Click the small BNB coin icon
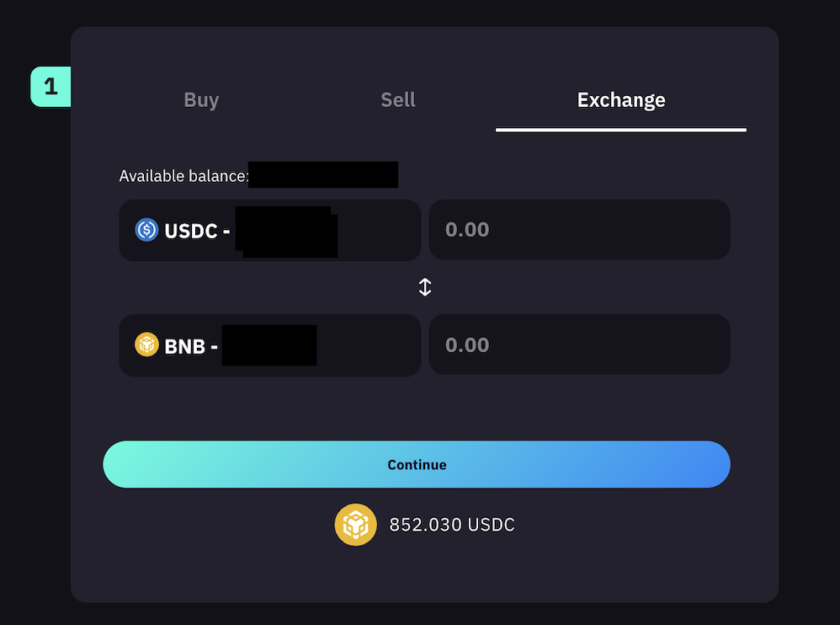Viewport: 840px width, 625px height. coord(146,345)
